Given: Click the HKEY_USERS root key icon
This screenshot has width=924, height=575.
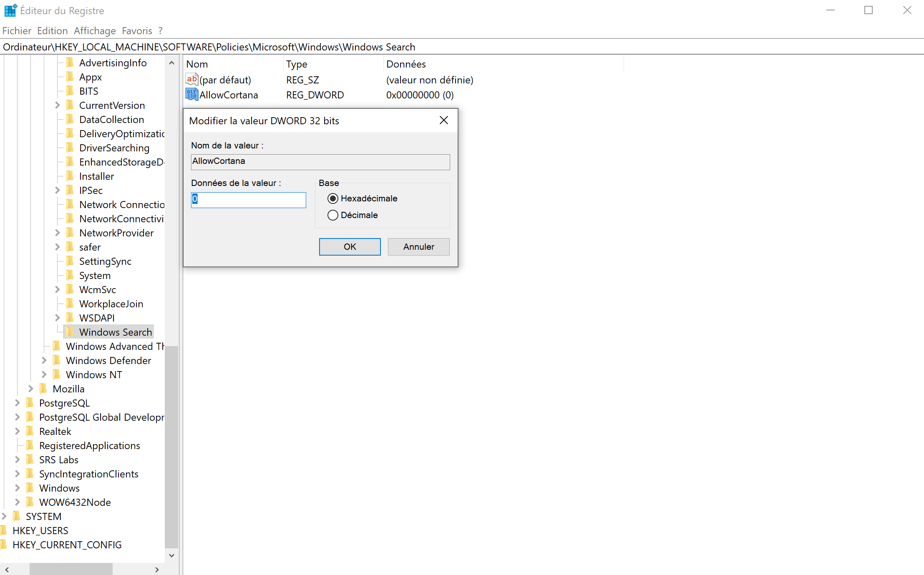Looking at the screenshot, I should coord(7,531).
